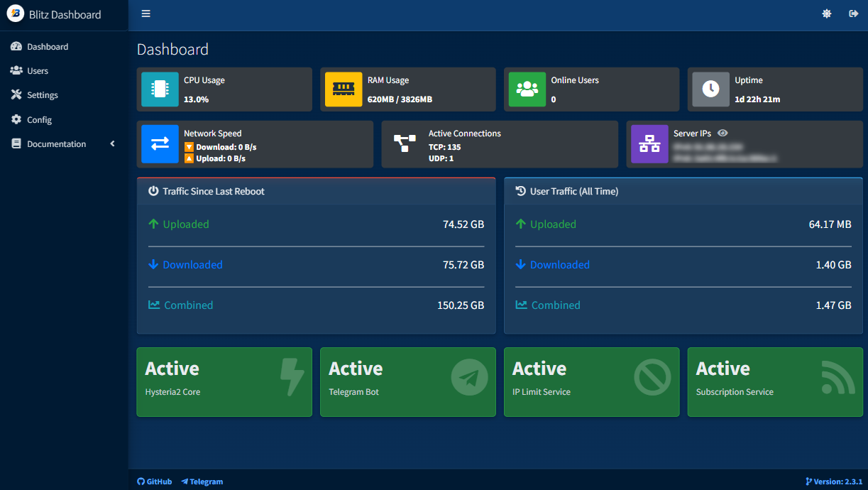
Task: Click the 1d 22h 21m uptime value
Action: [757, 99]
